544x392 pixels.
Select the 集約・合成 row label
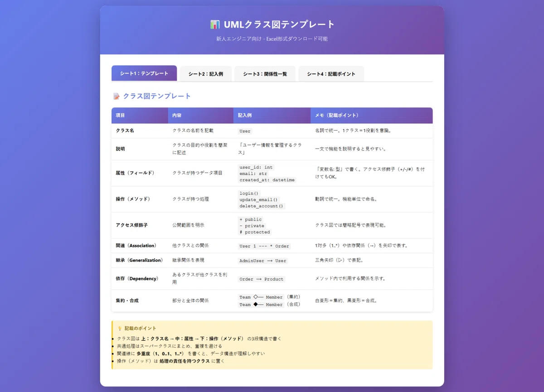point(127,300)
